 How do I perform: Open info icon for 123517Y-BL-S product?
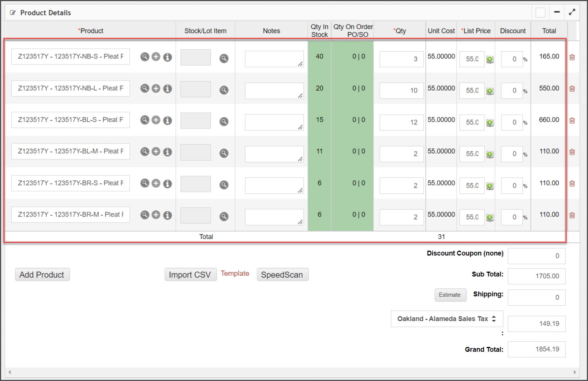tap(168, 120)
